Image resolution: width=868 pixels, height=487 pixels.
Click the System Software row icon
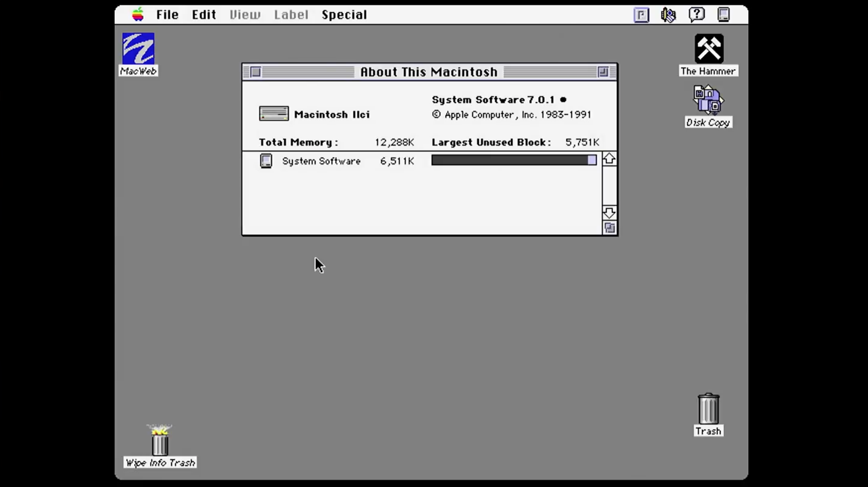(x=266, y=161)
